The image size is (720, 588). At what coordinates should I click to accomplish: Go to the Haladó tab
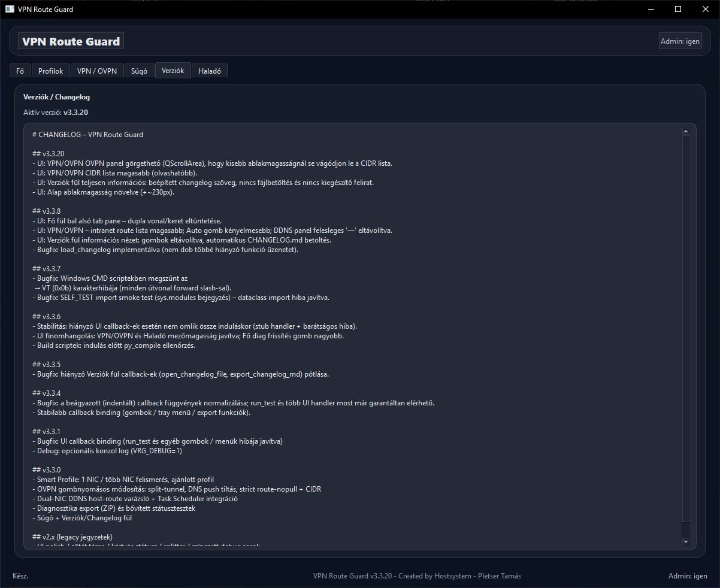pyautogui.click(x=210, y=71)
